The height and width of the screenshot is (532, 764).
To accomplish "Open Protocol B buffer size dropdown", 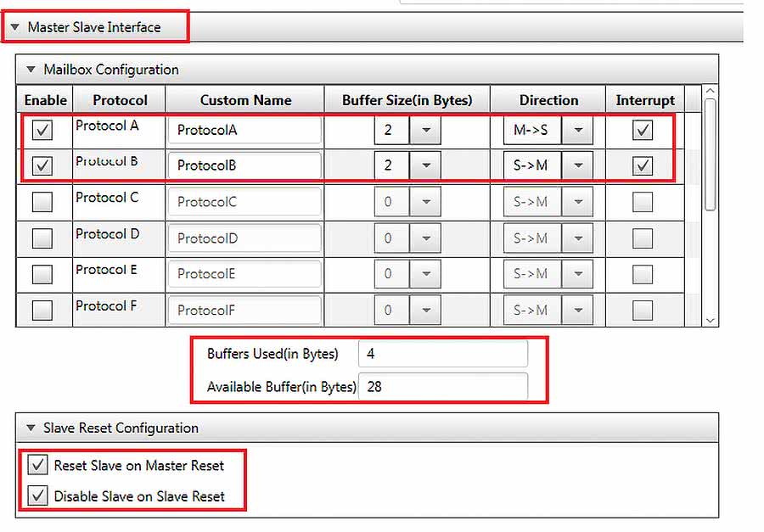I will (426, 166).
